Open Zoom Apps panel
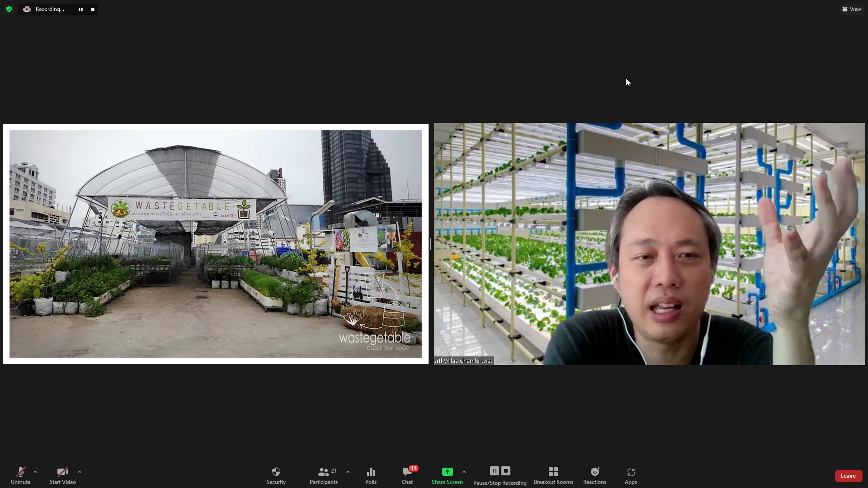 coord(631,475)
